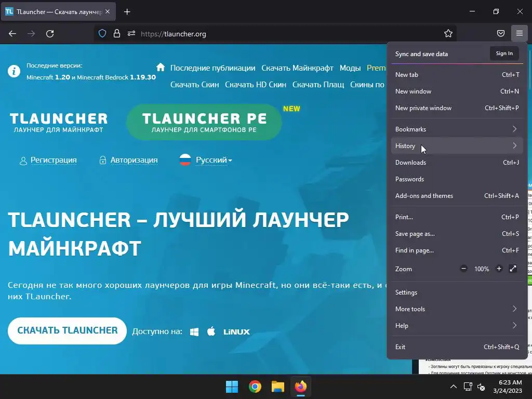The image size is (532, 399).
Task: Open Windows Start menu
Action: (x=232, y=387)
